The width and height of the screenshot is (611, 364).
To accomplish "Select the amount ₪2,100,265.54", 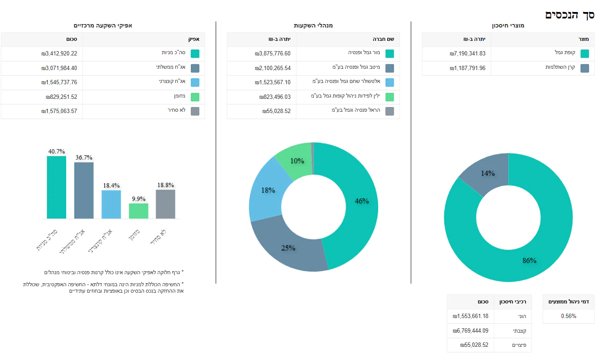I will pos(272,68).
